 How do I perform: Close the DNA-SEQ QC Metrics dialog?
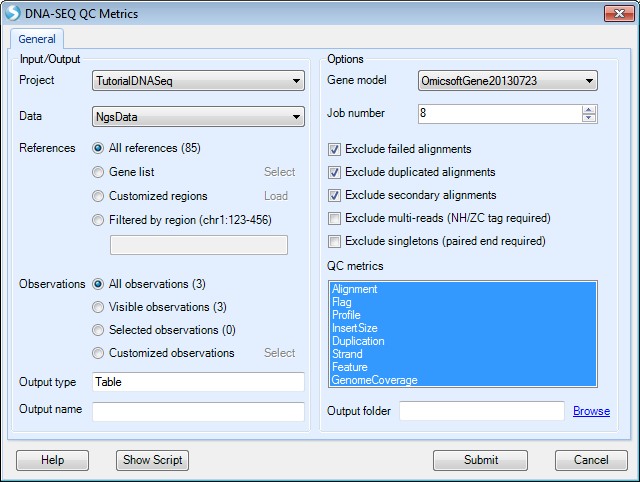[619, 13]
